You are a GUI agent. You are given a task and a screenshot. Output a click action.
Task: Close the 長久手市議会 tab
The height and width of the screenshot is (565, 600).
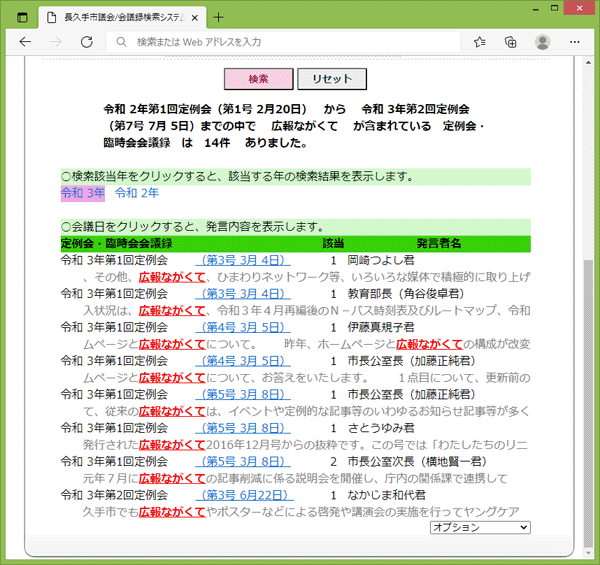(x=195, y=18)
